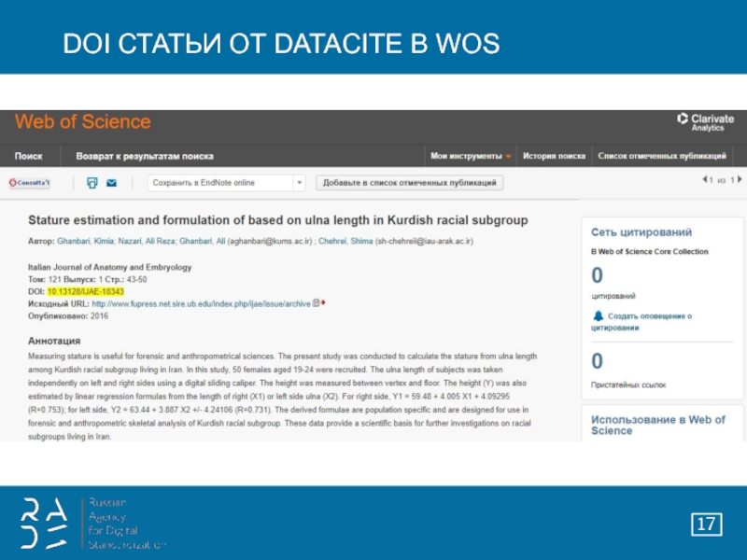747x560 pixels.
Task: Open author link Ghanbari, Kimia
Action: point(85,241)
